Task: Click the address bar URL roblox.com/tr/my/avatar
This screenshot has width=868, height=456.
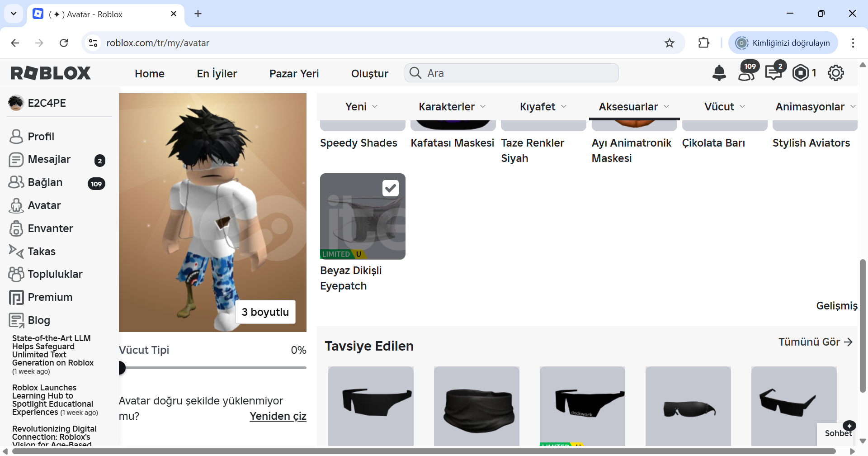Action: click(x=158, y=43)
